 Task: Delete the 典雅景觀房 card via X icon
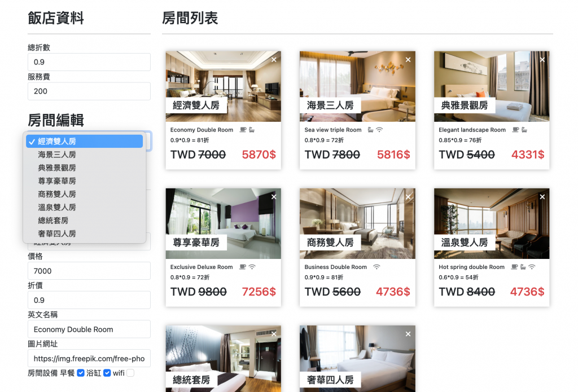pos(542,60)
